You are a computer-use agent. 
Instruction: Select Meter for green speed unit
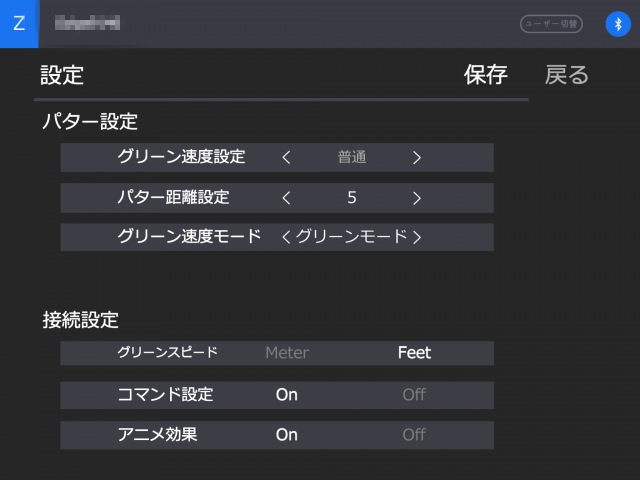tap(287, 353)
